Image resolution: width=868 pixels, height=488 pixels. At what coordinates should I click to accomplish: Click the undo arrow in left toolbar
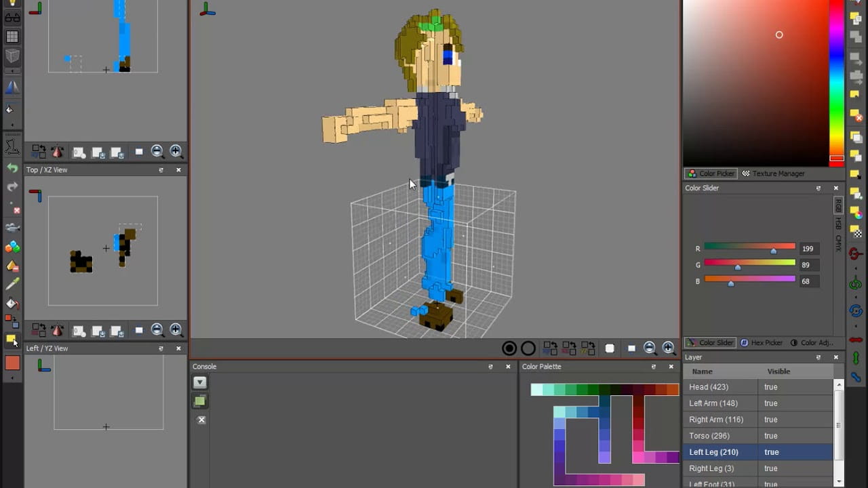tap(12, 167)
